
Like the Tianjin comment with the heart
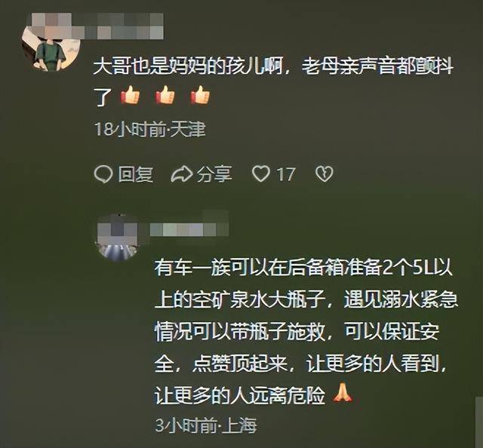[x=261, y=174]
